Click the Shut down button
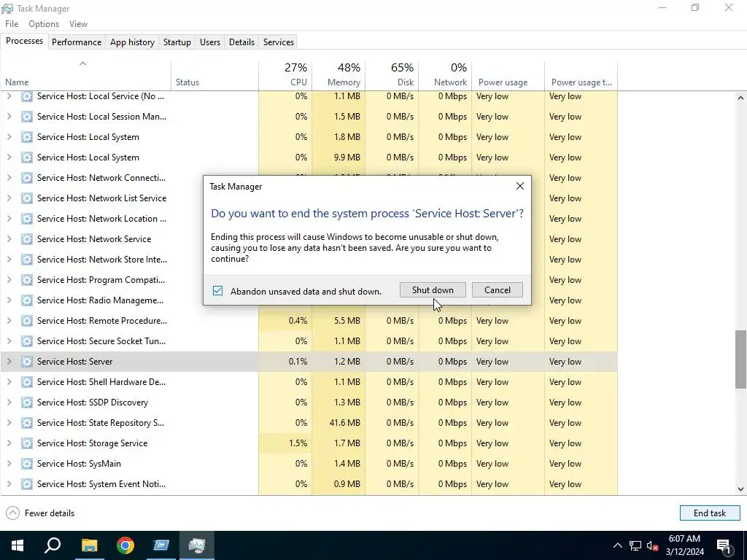Viewport: 747px width, 560px height. [433, 290]
